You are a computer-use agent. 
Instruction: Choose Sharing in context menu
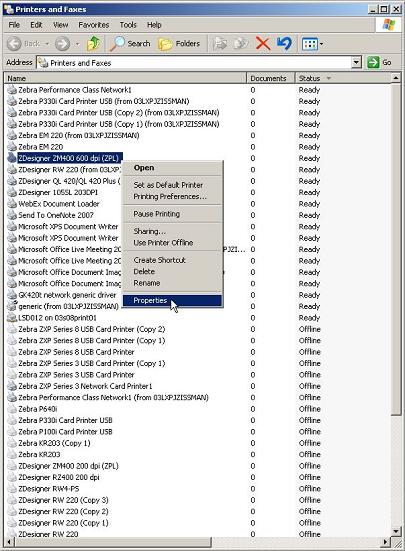(172, 231)
